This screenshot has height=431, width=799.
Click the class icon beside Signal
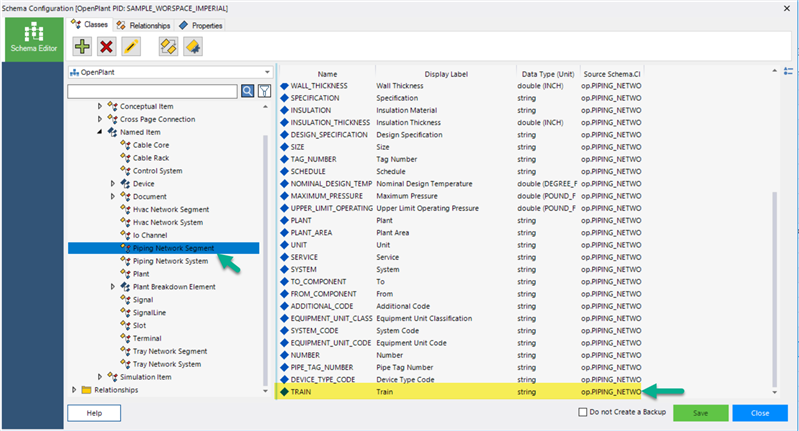point(125,300)
